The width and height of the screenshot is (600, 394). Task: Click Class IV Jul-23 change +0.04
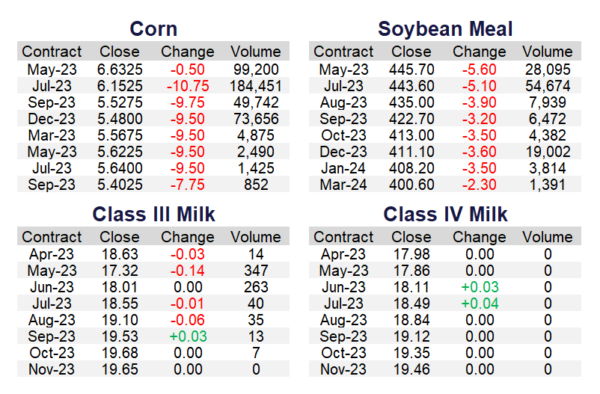479,304
